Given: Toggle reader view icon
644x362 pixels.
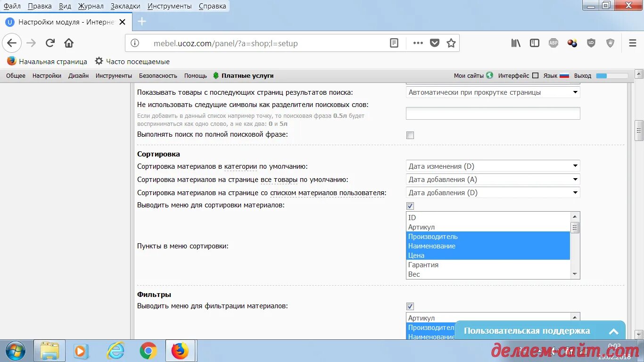Looking at the screenshot, I should [x=394, y=43].
